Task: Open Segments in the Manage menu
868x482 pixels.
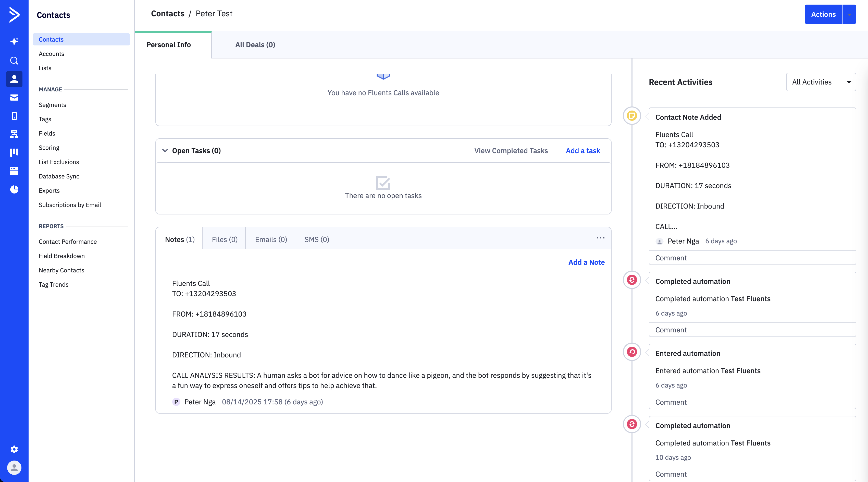Action: point(52,105)
